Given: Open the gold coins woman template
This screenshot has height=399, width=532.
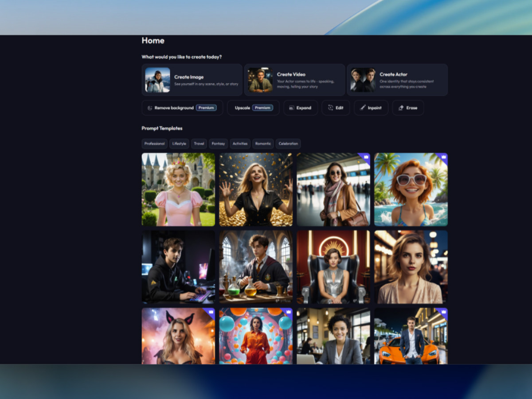Looking at the screenshot, I should tap(256, 189).
